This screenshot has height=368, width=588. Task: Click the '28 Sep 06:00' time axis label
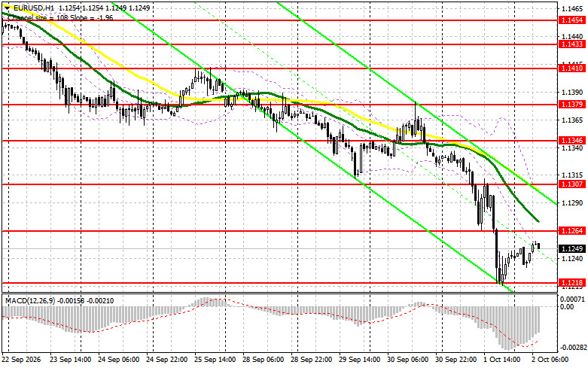[x=264, y=360]
